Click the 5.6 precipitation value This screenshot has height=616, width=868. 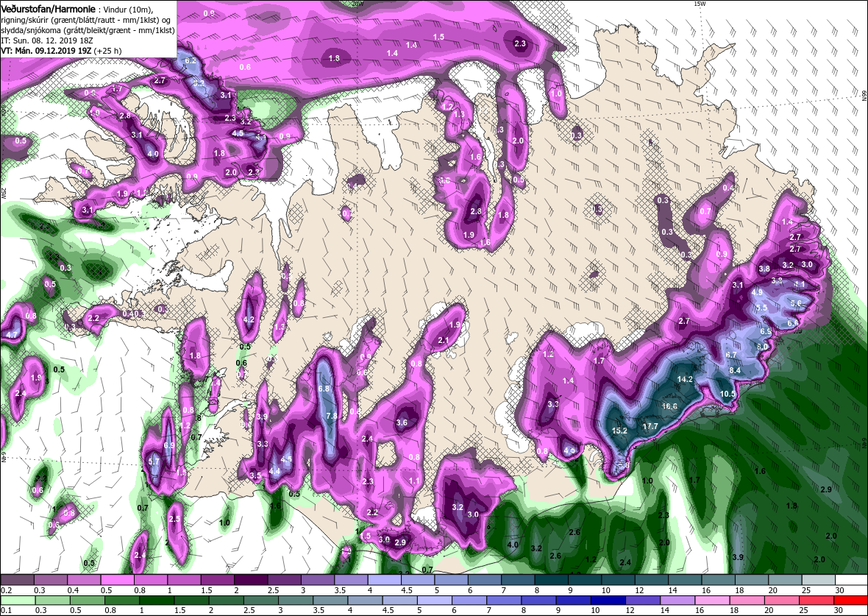pyautogui.click(x=796, y=303)
